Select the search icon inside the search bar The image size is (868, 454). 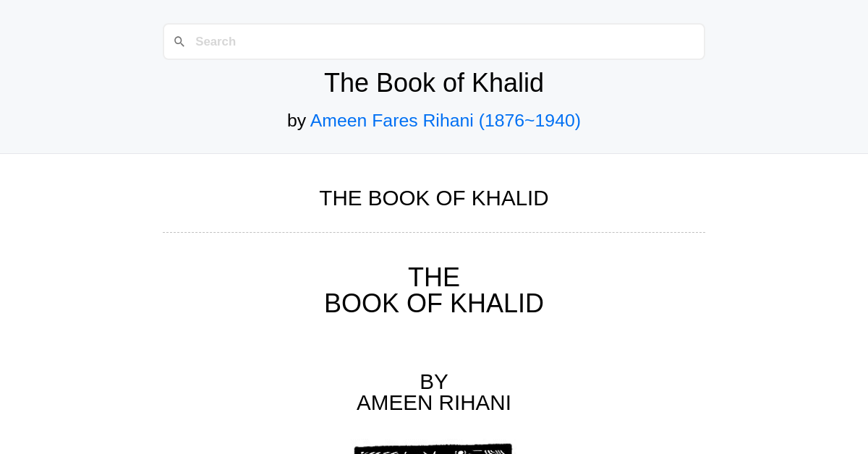(x=179, y=41)
